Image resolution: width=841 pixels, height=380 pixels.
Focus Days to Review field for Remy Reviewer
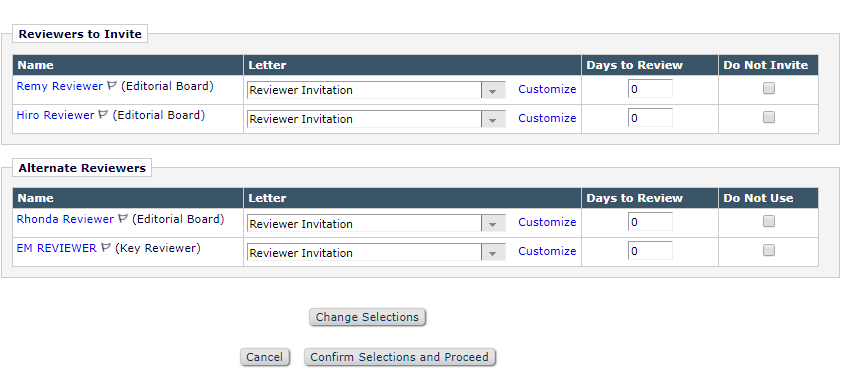point(650,89)
